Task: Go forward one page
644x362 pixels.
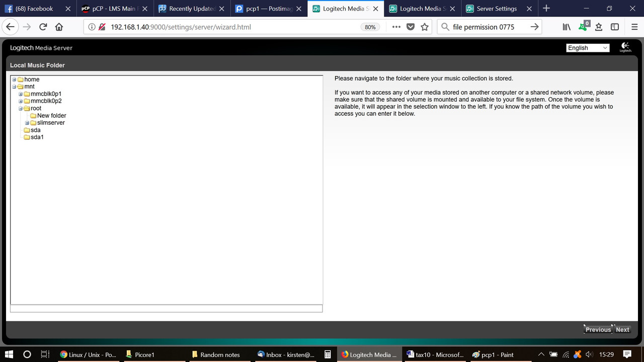Action: tap(27, 27)
